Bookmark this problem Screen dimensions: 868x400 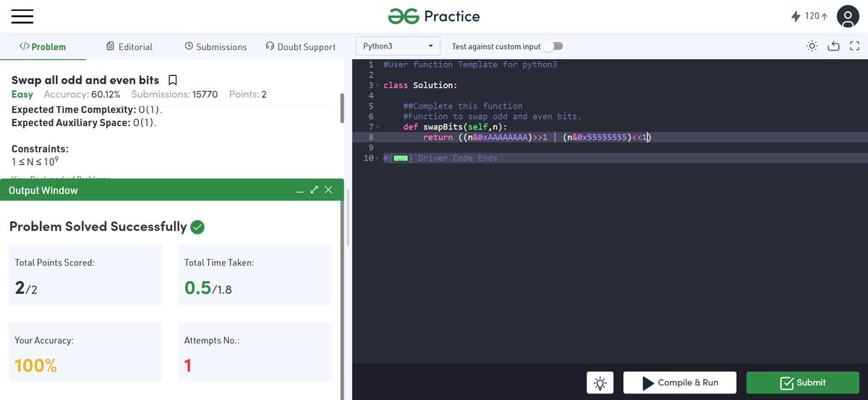pos(173,80)
